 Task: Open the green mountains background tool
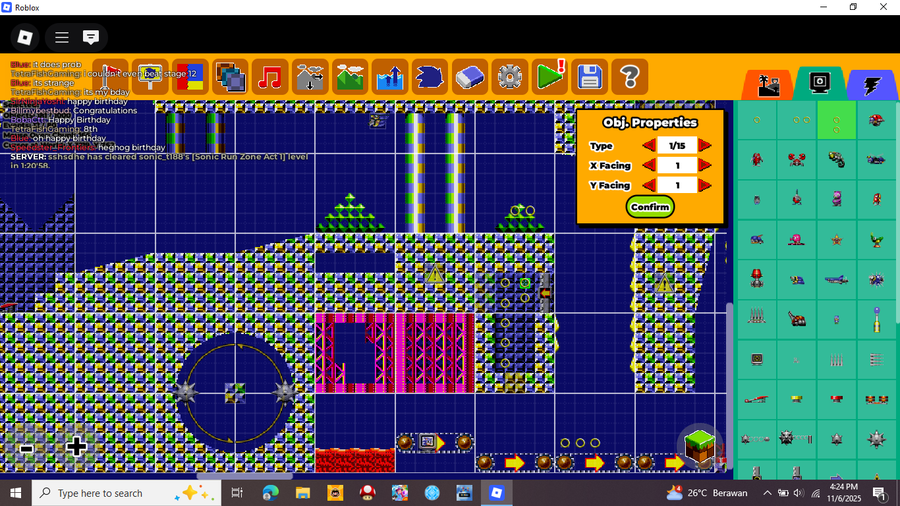(x=350, y=76)
